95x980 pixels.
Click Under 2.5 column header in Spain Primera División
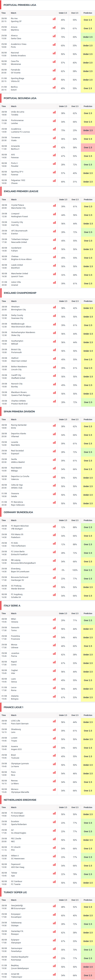(x=63, y=419)
